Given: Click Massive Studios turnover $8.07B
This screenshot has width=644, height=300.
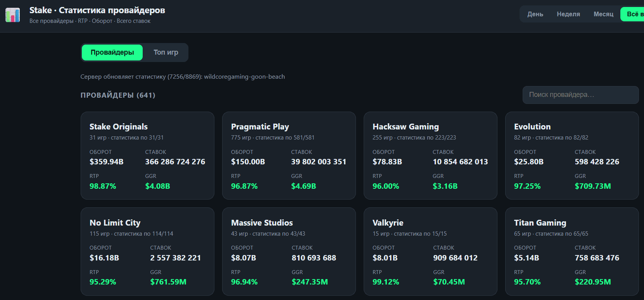Looking at the screenshot, I should point(243,258).
